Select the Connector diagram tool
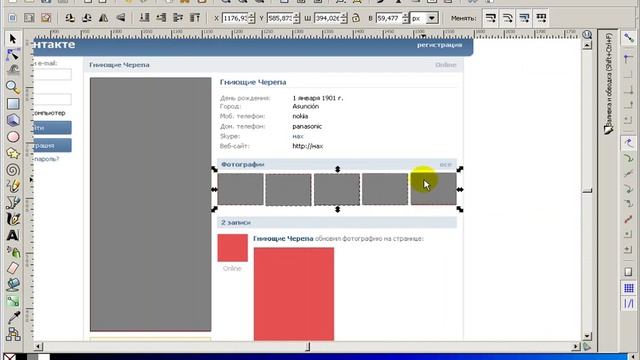640x360 pixels. point(13,334)
